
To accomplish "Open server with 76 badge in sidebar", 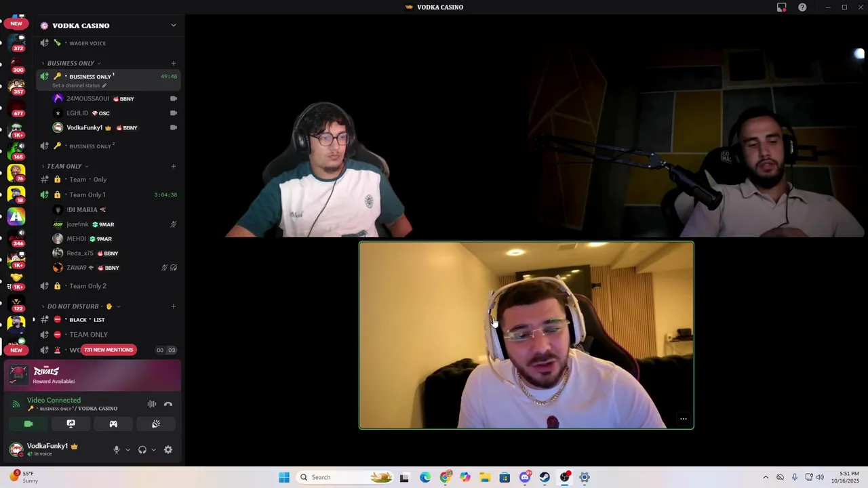I will coord(16,173).
